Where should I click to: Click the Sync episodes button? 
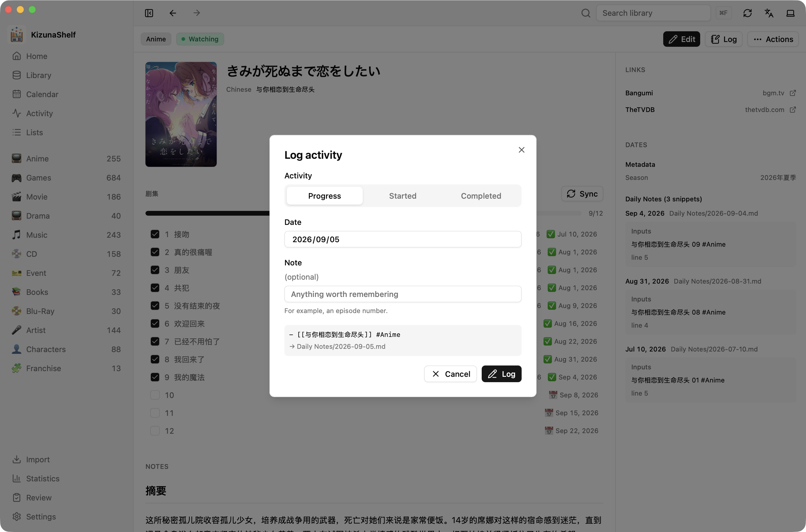click(582, 194)
